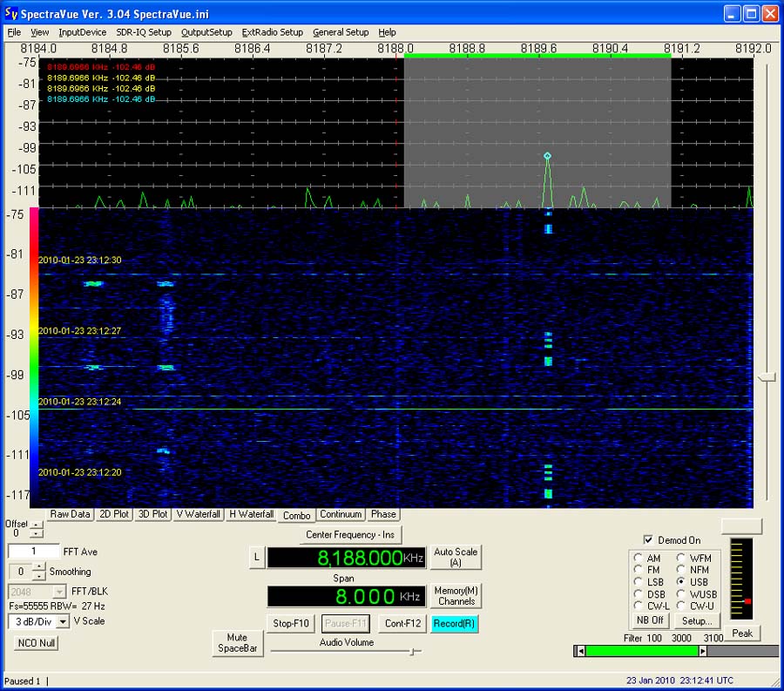Image resolution: width=784 pixels, height=691 pixels.
Task: Switch to the Continuum tab
Action: (x=341, y=514)
